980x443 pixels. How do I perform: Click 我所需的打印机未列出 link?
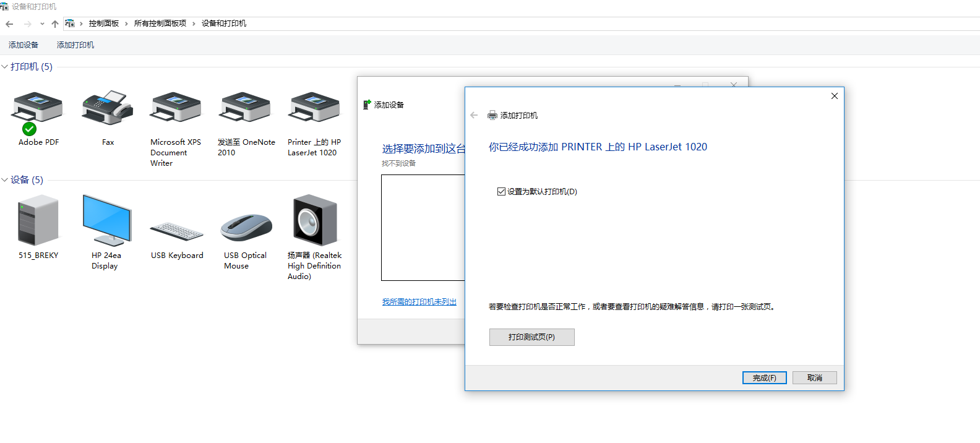pyautogui.click(x=419, y=302)
